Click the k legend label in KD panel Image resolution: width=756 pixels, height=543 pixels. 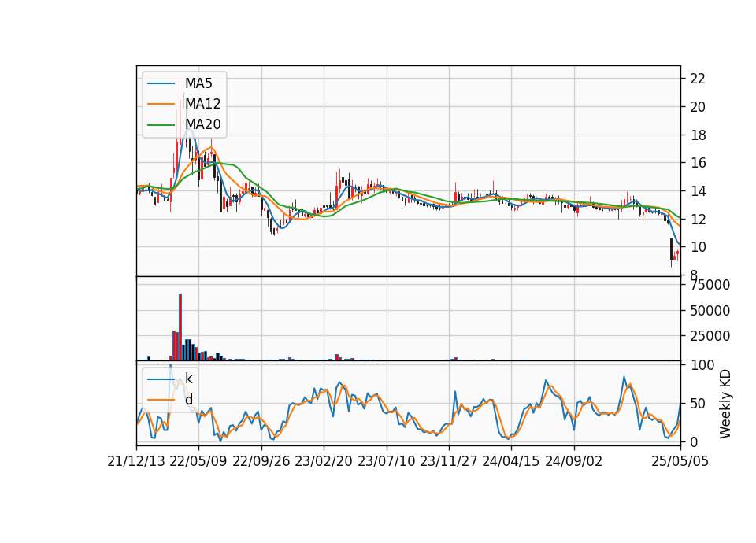[x=188, y=379]
